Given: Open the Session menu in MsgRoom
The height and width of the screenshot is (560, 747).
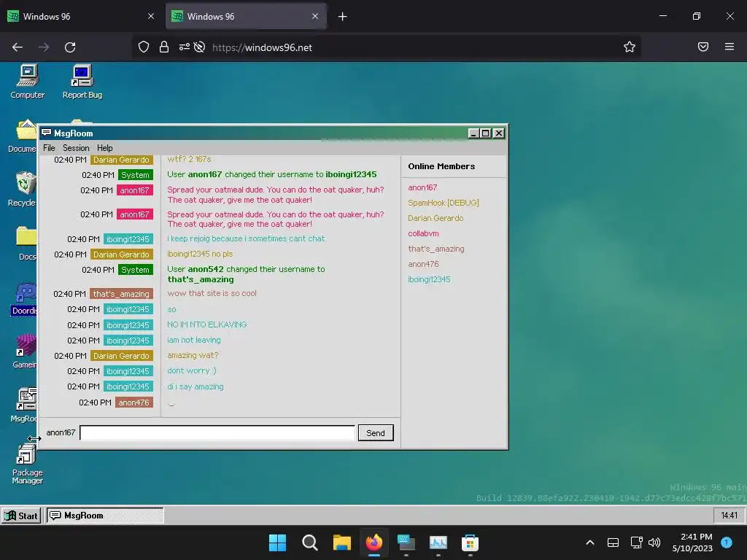Looking at the screenshot, I should [76, 147].
